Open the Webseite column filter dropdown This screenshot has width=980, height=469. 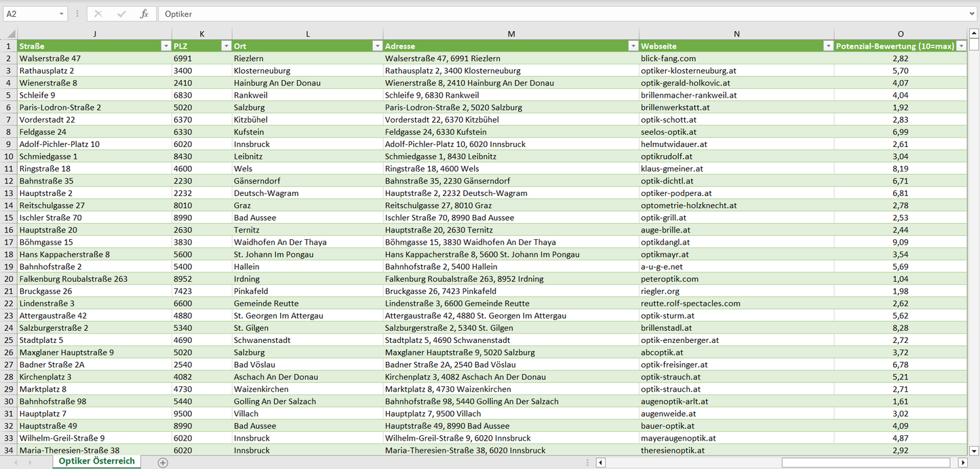[x=827, y=46]
